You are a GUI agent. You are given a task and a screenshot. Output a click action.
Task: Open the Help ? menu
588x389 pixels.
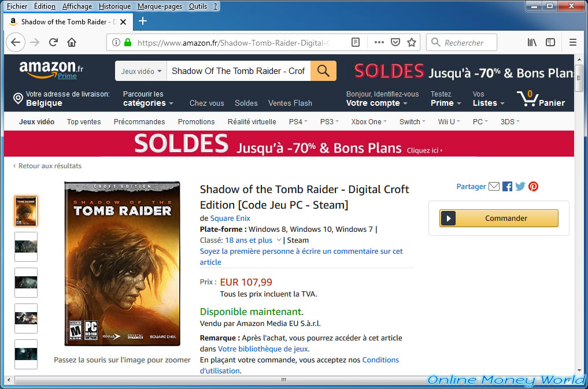[215, 6]
